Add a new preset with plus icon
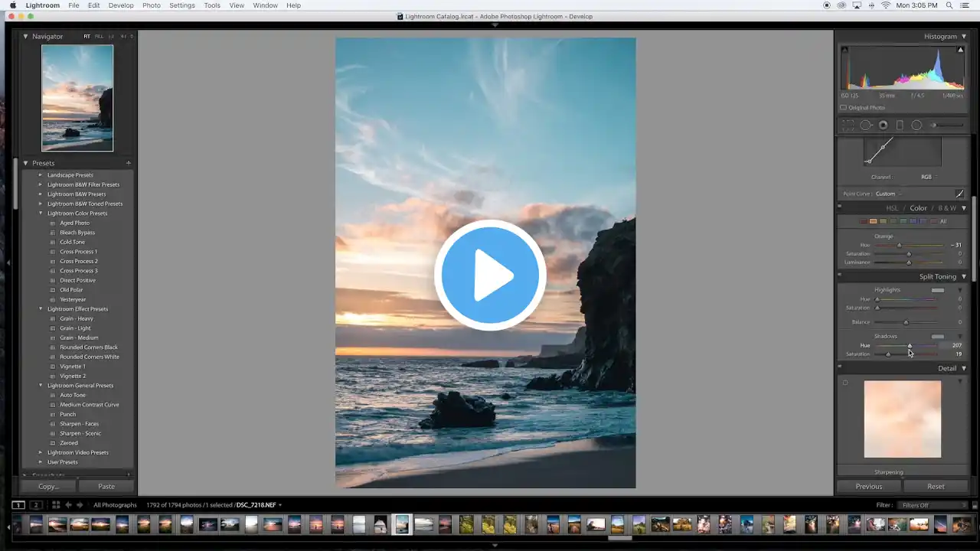980x551 pixels. coord(128,163)
